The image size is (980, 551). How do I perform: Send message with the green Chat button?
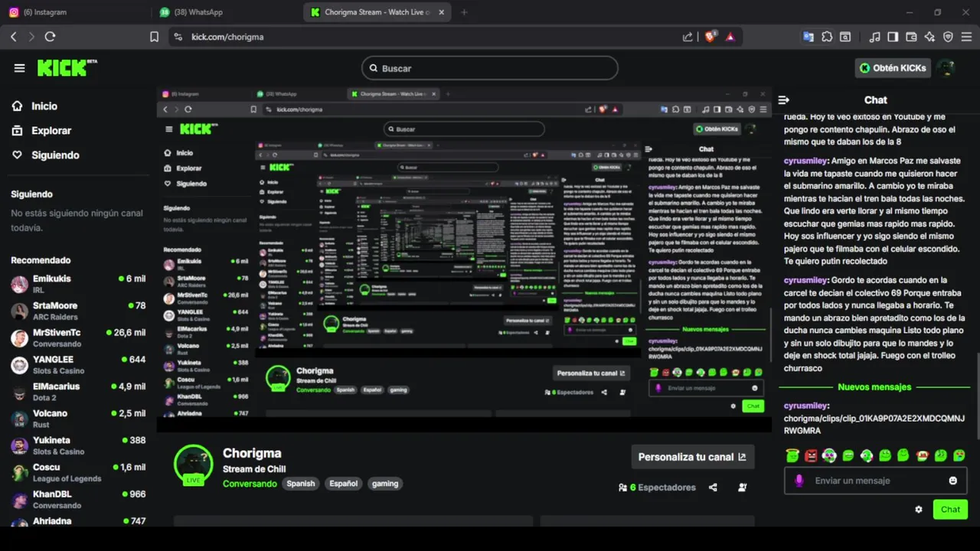click(x=950, y=509)
